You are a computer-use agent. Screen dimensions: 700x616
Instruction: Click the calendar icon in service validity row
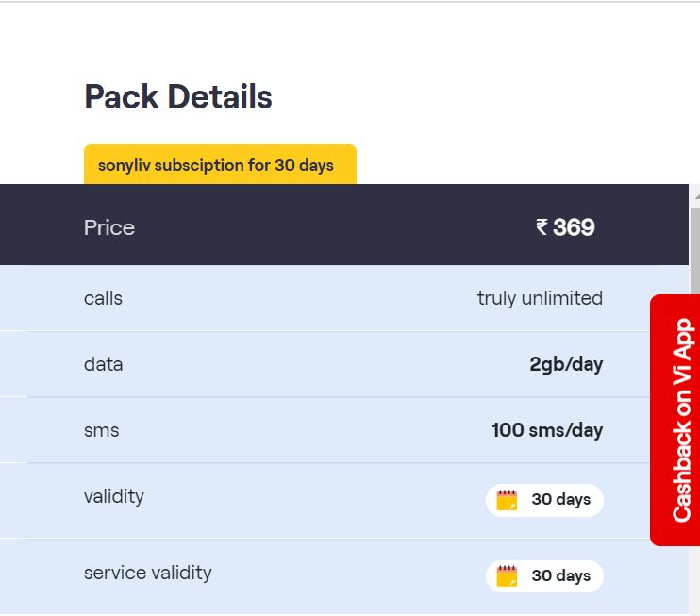(x=508, y=576)
